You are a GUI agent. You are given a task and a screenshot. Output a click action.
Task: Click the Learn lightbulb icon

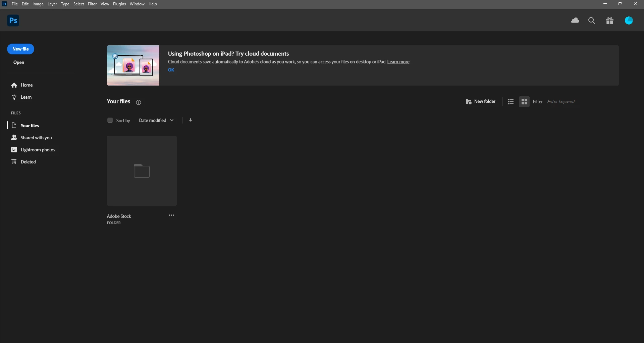14,97
